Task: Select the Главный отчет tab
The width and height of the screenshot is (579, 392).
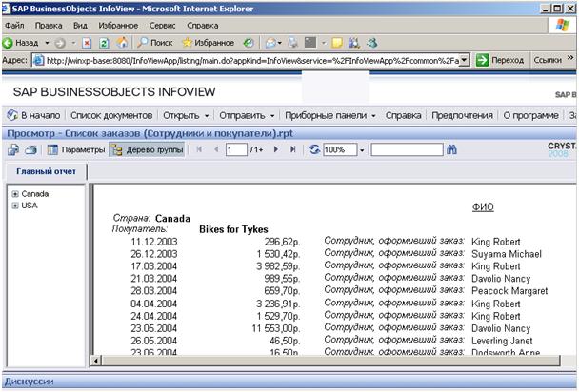Action: [x=46, y=171]
